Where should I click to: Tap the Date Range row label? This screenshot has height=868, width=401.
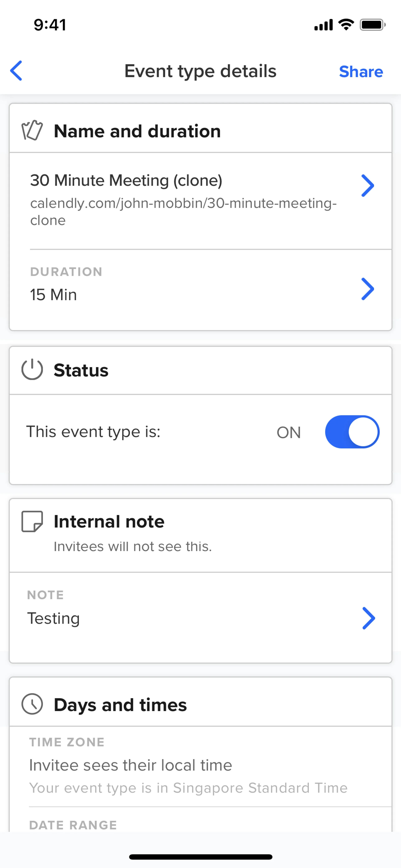(x=73, y=825)
